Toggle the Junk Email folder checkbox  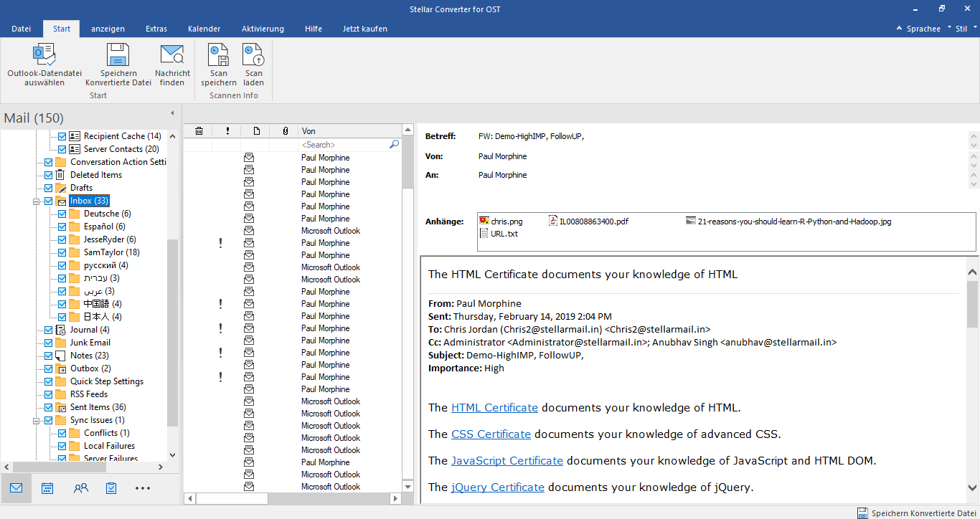click(x=48, y=343)
